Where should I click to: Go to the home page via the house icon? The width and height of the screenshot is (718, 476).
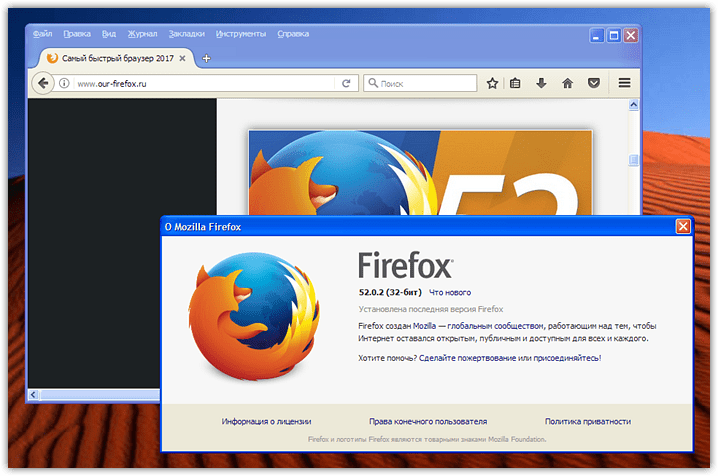pyautogui.click(x=567, y=83)
